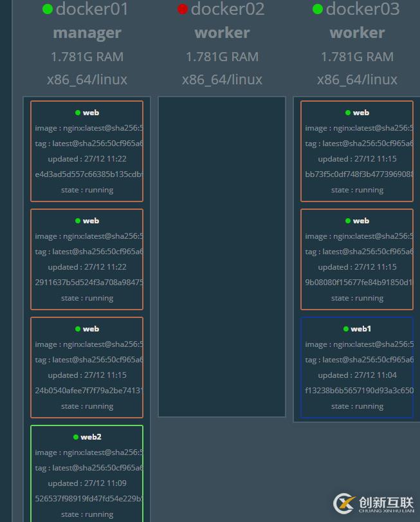Screen dimensions: 420x522
Task: Click updated 27/12 11:15 in container 9b08080f
Action: tap(357, 267)
